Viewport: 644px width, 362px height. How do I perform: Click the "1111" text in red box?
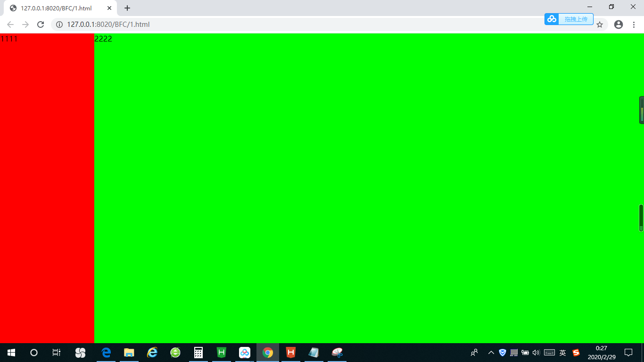point(9,39)
